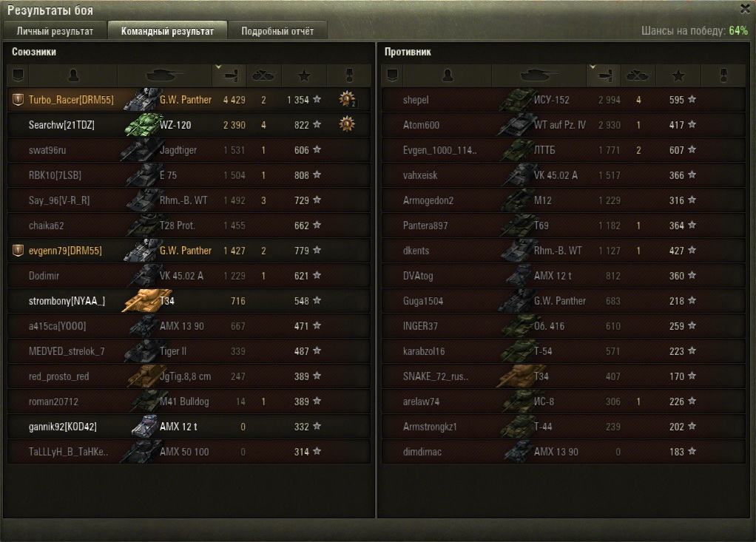Click Jagdtiger vehicle name
The width and height of the screenshot is (756, 542).
click(x=178, y=150)
